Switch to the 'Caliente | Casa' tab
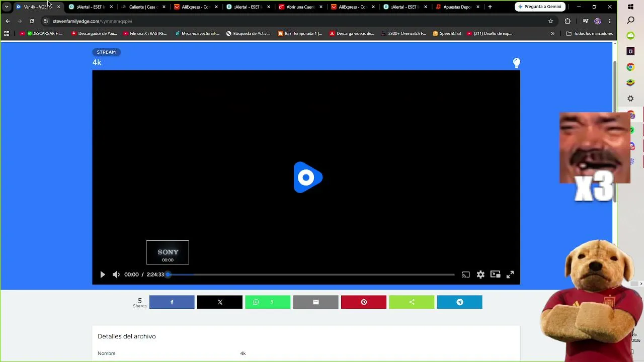 tap(143, 7)
